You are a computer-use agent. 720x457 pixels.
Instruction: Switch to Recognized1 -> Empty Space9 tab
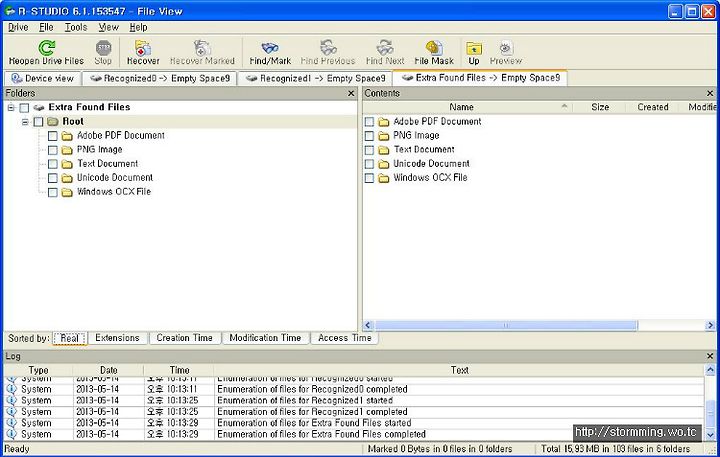point(315,79)
